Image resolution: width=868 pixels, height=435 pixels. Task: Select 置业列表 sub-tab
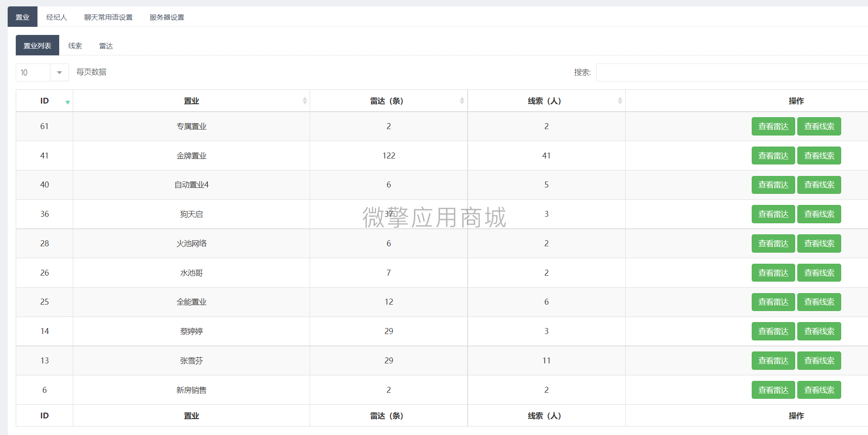click(37, 46)
